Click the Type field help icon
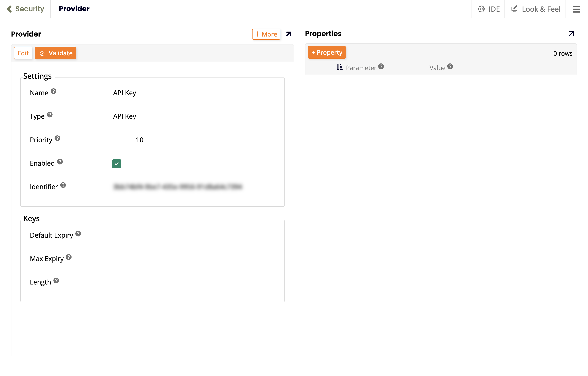The image size is (588, 376). 50,115
